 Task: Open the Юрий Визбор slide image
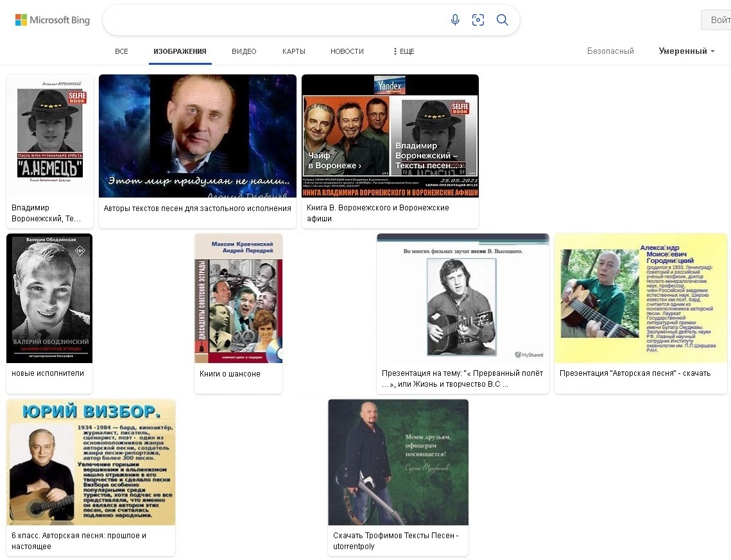[91, 462]
